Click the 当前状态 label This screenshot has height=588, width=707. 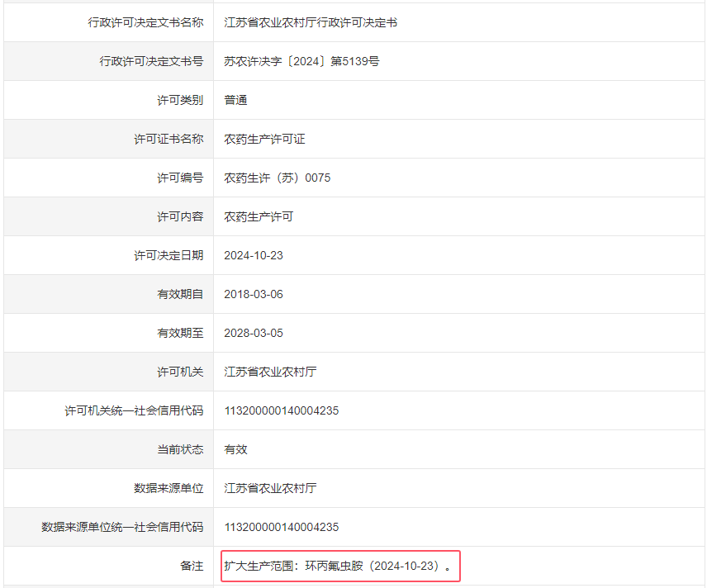coord(180,449)
